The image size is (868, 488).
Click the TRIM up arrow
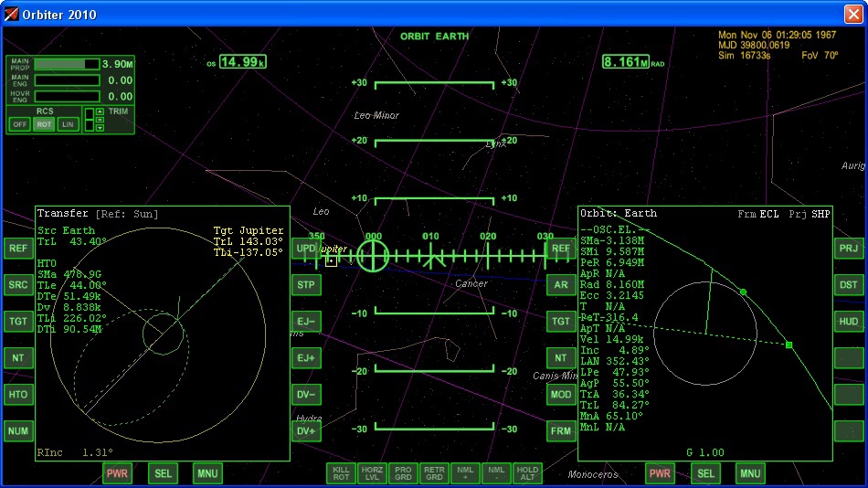pyautogui.click(x=100, y=111)
